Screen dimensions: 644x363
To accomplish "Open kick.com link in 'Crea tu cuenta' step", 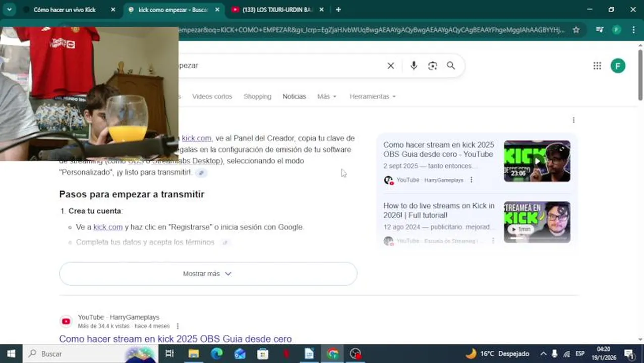I will [108, 227].
